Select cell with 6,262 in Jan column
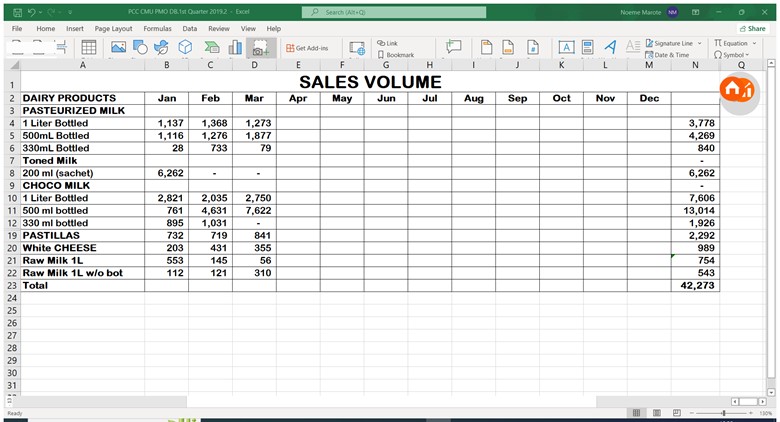 point(167,173)
